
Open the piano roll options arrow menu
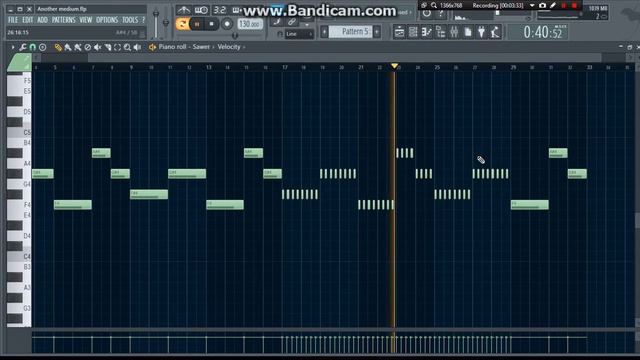tap(13, 47)
